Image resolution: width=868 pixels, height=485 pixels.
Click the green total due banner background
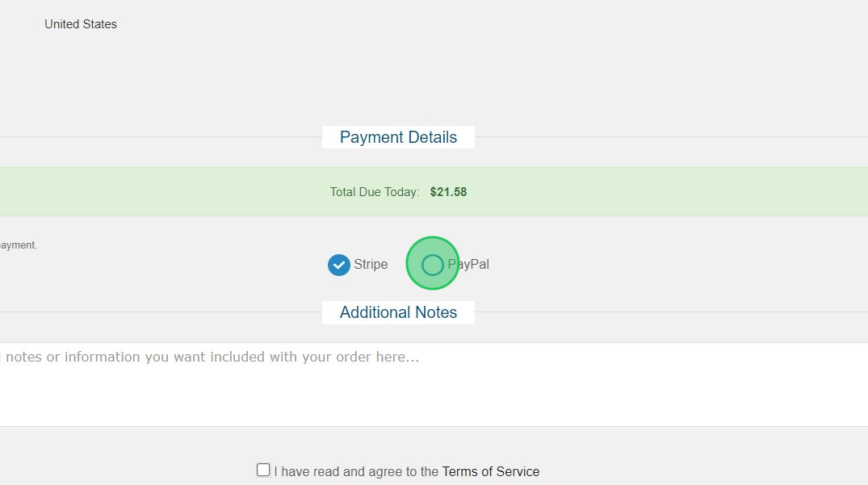[665, 192]
